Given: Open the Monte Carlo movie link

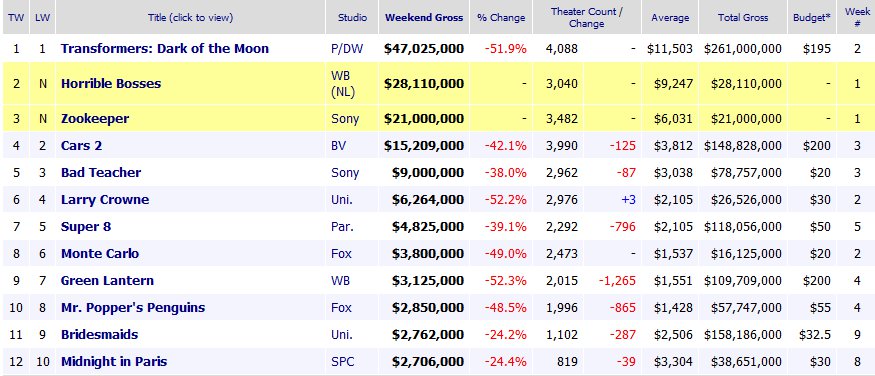Looking at the screenshot, I should tap(100, 253).
